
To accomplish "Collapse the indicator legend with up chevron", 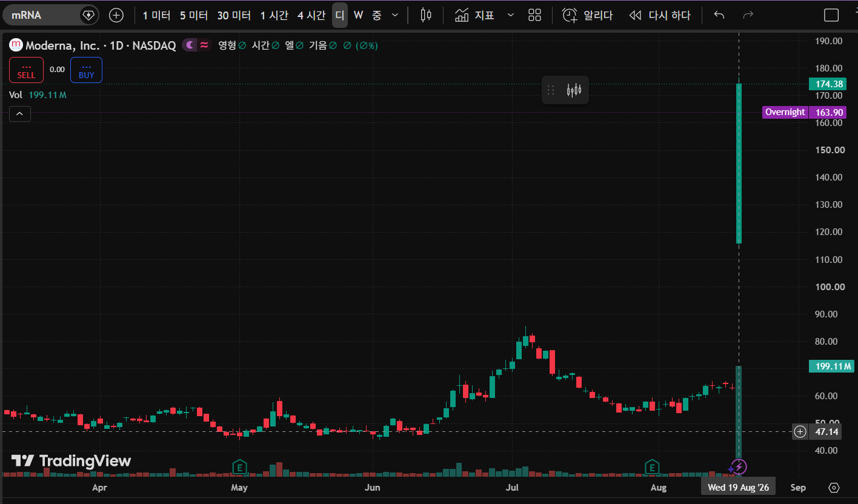I will tap(19, 113).
